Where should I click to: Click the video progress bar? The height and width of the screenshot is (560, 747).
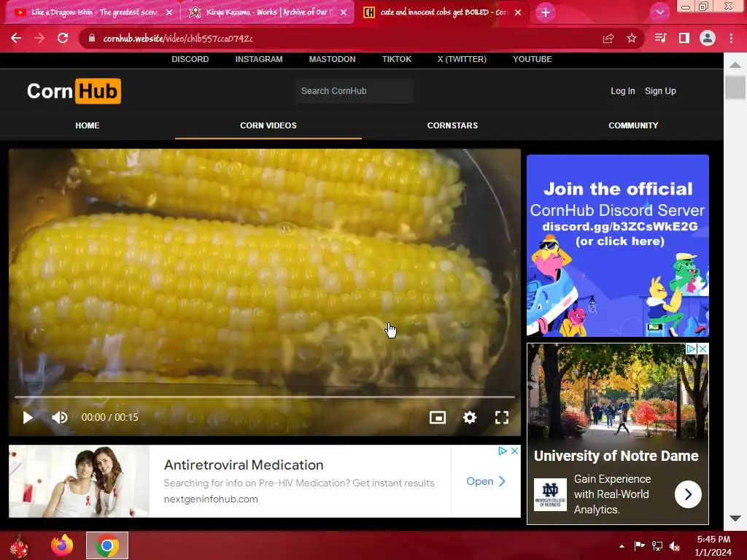tap(264, 396)
